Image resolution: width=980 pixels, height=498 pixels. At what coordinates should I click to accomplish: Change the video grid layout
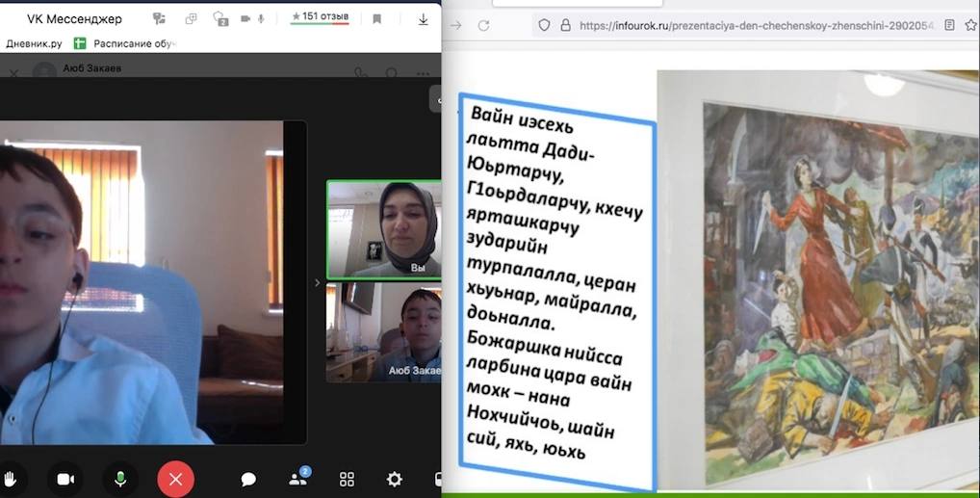click(x=347, y=479)
